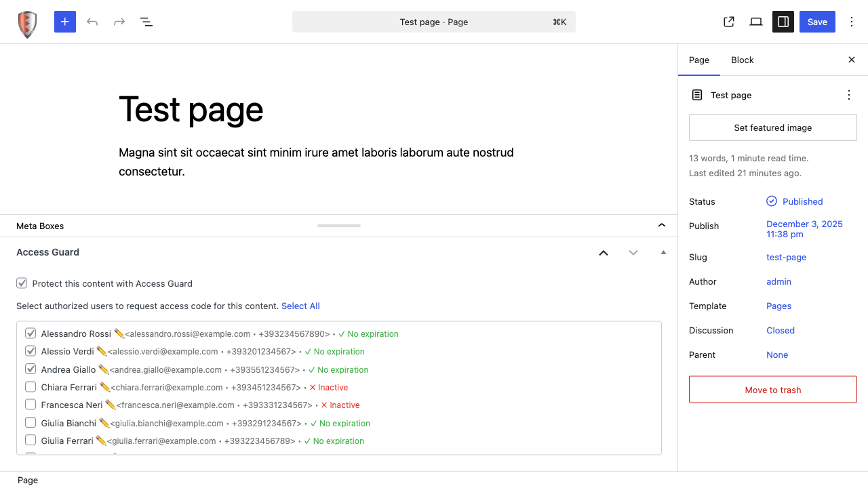Enable Access Guard protection checkbox
This screenshot has width=868, height=488.
pyautogui.click(x=22, y=283)
